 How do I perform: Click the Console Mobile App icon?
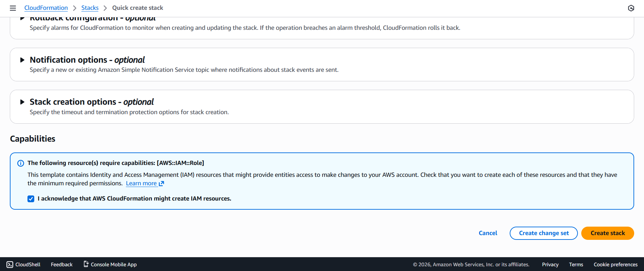coord(86,264)
